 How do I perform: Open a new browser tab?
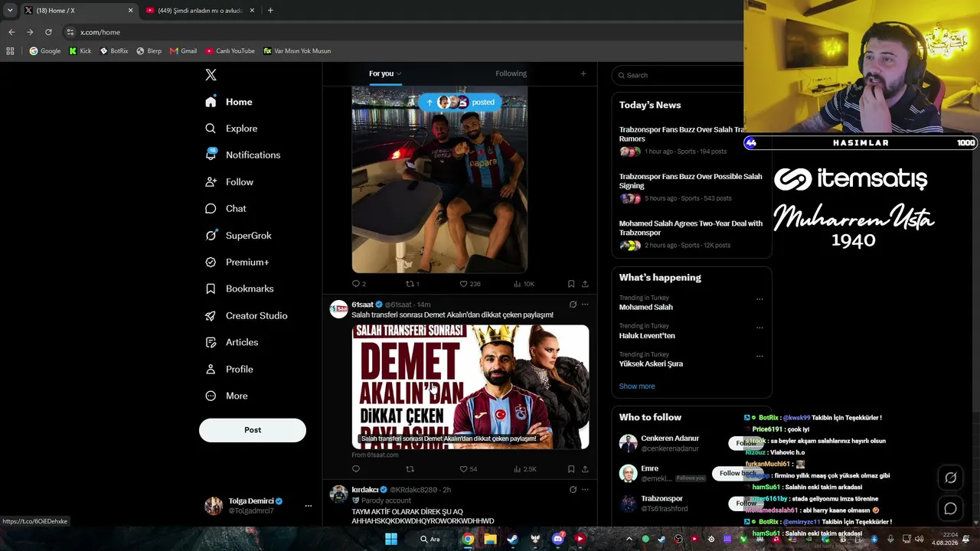pos(270,11)
